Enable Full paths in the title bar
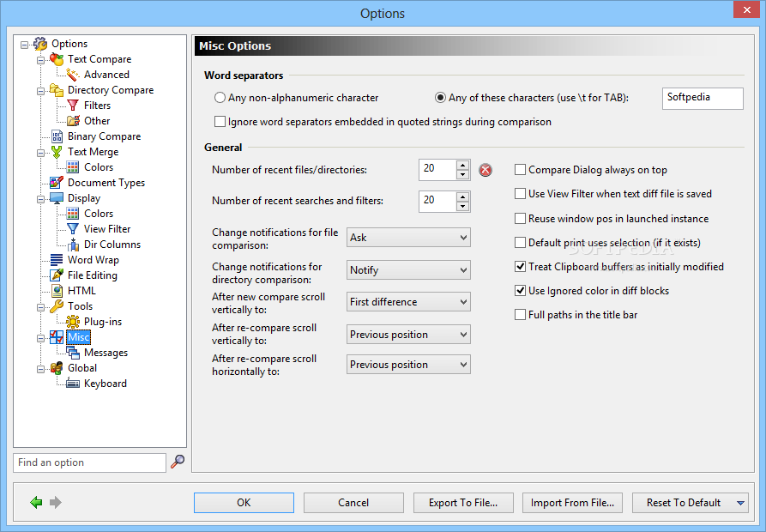This screenshot has width=766, height=532. (521, 315)
